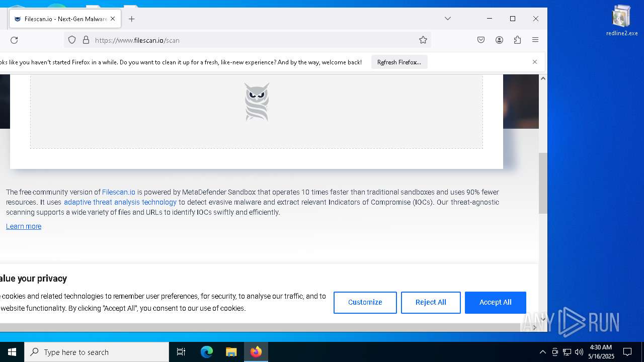Switch to the Filescan.io tab

pyautogui.click(x=64, y=19)
